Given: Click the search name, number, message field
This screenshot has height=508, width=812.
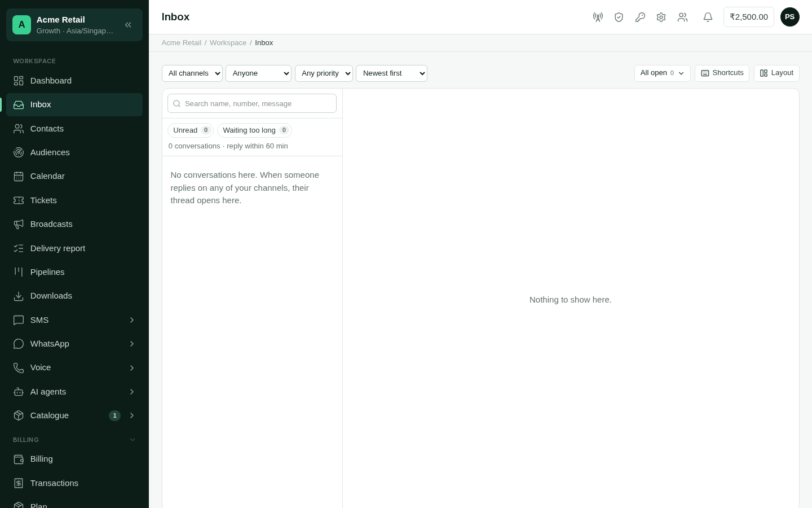Looking at the screenshot, I should point(252,103).
